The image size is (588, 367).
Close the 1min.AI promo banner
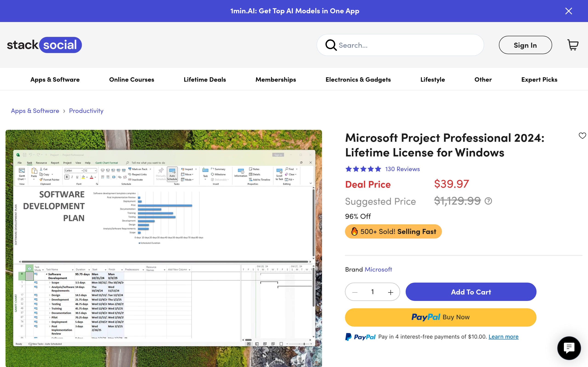click(568, 11)
